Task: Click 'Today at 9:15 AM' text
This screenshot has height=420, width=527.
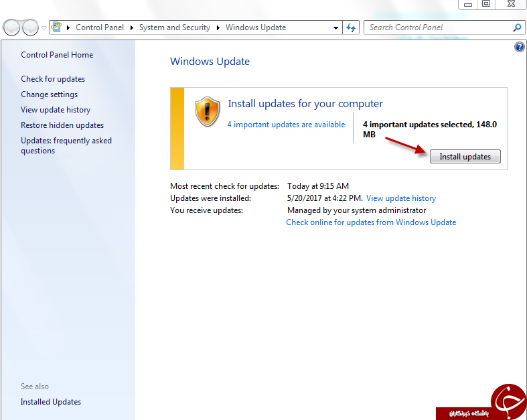Action: tap(318, 186)
